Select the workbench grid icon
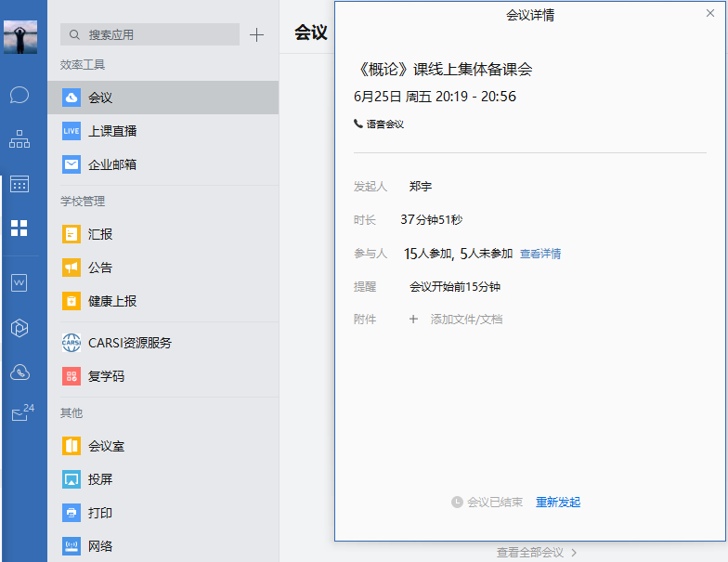Image resolution: width=728 pixels, height=562 pixels. tap(19, 229)
